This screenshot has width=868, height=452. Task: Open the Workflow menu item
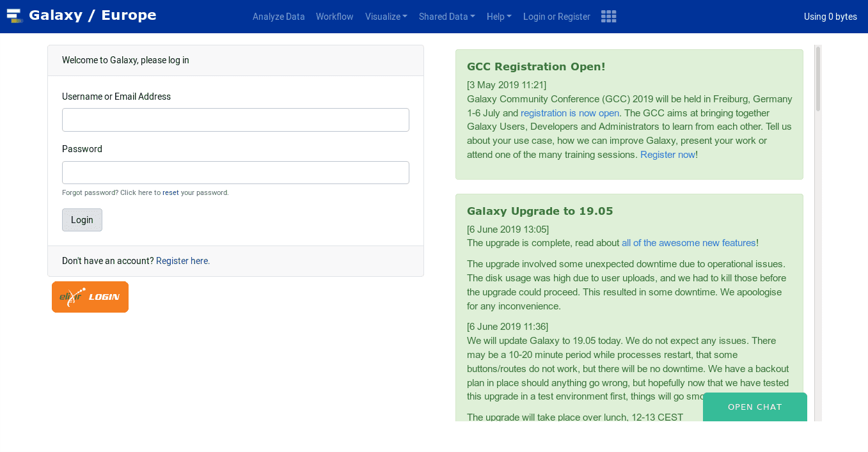(x=335, y=17)
